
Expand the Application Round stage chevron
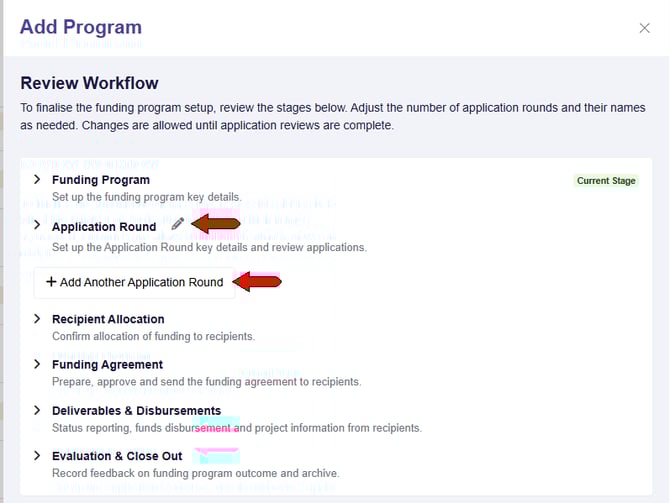pyautogui.click(x=37, y=226)
